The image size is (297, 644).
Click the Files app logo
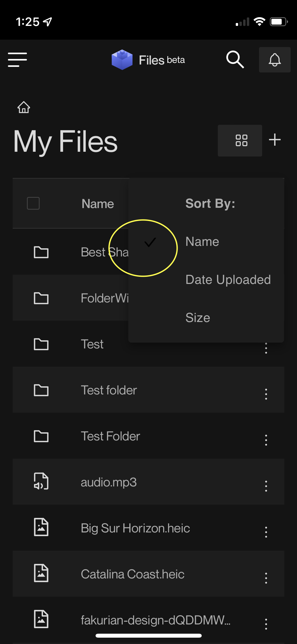pos(123,60)
